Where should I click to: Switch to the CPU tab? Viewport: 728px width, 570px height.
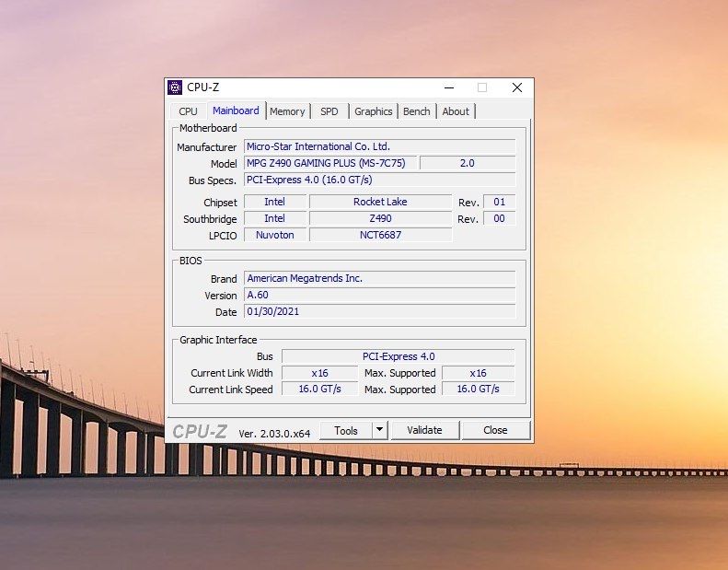pyautogui.click(x=188, y=111)
